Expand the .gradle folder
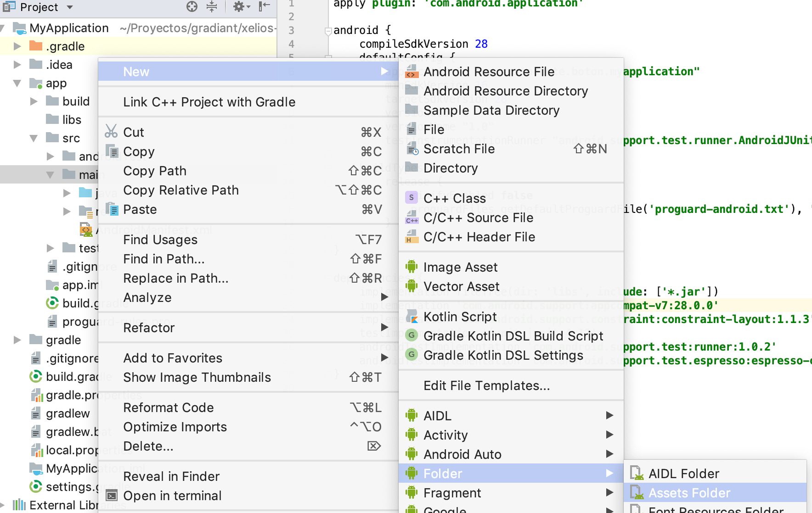The image size is (812, 513). pos(17,46)
